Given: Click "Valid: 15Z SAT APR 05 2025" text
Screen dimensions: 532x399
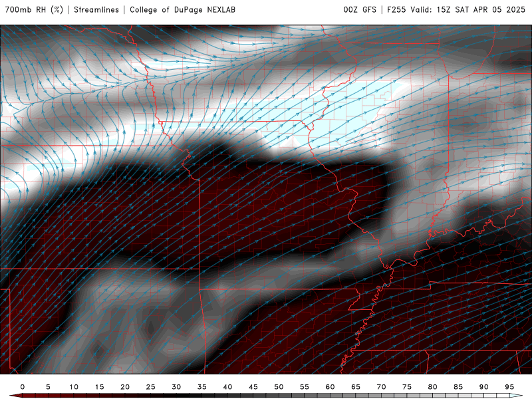Looking at the screenshot, I should 468,10.
